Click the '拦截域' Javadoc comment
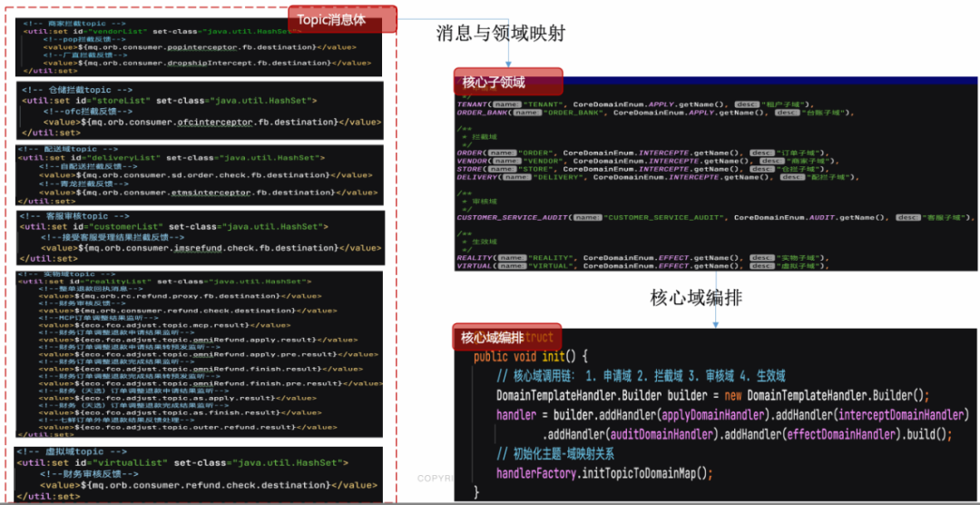 [x=484, y=135]
